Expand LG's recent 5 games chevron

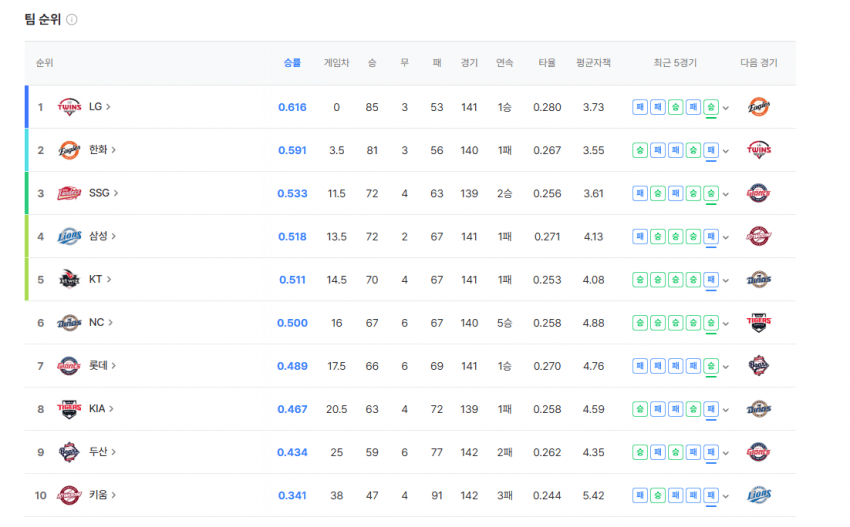pyautogui.click(x=726, y=108)
